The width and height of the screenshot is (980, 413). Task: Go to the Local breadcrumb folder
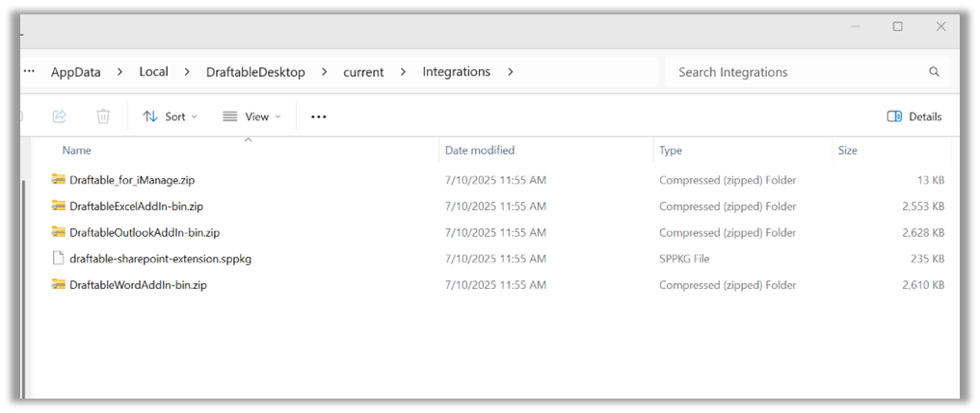pos(154,72)
